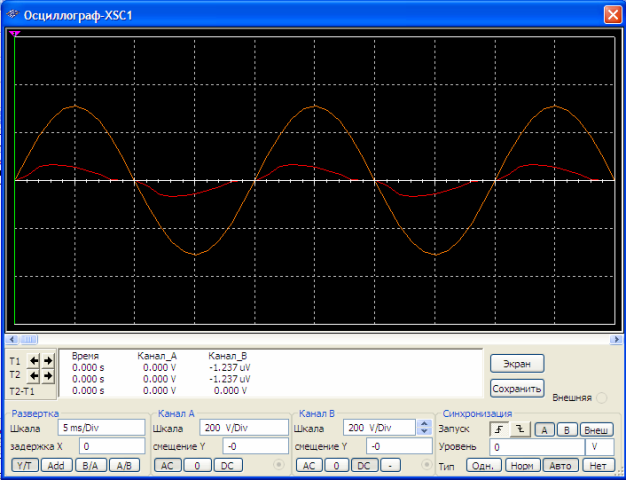Viewport: 626px width, 480px height.
Task: Set Channel A coupling to 0
Action: click(x=197, y=466)
